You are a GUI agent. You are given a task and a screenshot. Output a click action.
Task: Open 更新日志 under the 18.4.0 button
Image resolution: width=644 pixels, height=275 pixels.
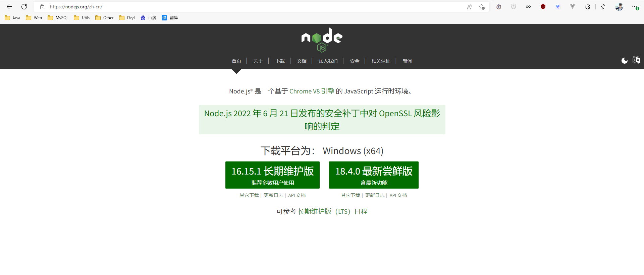375,195
